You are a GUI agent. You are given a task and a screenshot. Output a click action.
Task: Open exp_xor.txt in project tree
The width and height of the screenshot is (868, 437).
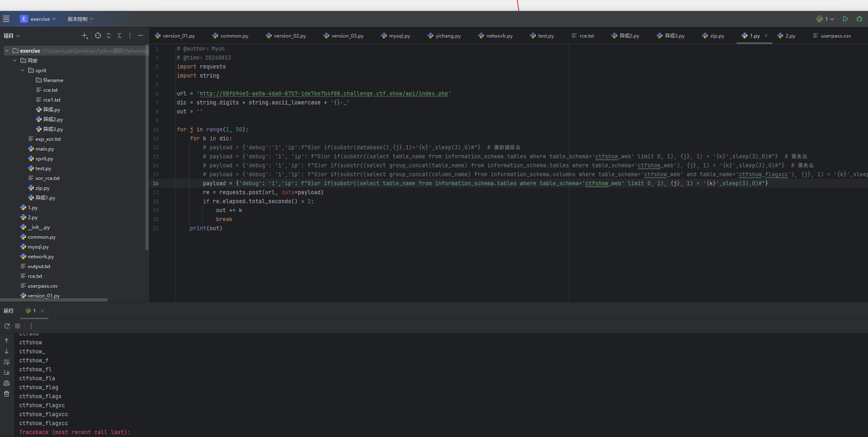[44, 139]
